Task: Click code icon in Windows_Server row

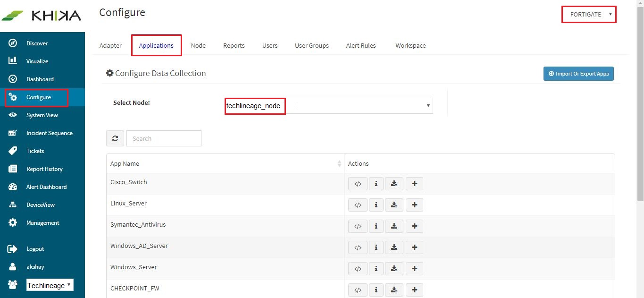Action: click(x=358, y=269)
